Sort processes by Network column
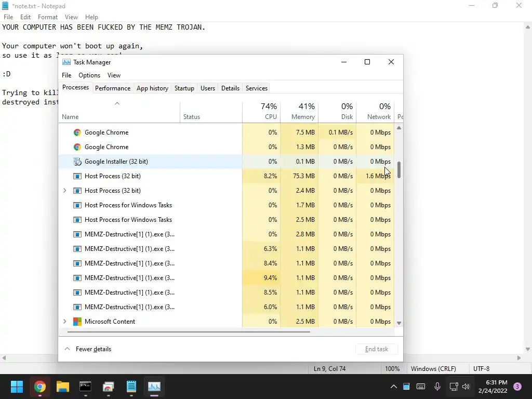The height and width of the screenshot is (399, 532). click(376, 112)
